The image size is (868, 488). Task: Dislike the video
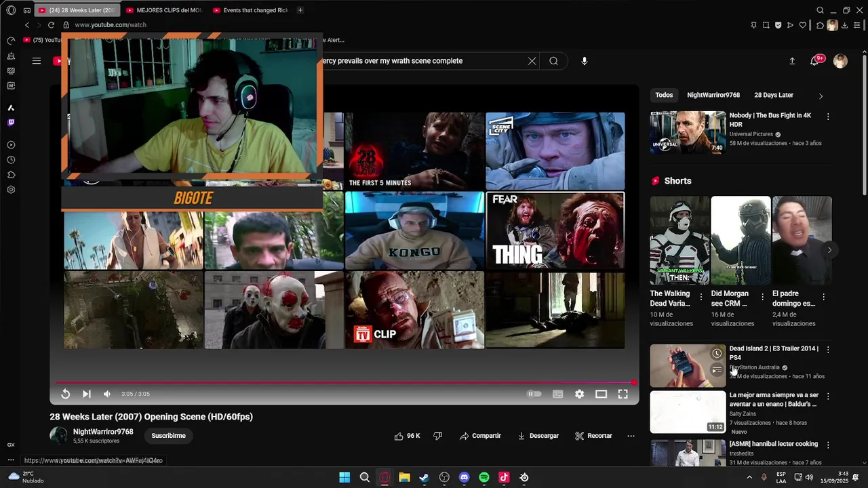click(437, 436)
